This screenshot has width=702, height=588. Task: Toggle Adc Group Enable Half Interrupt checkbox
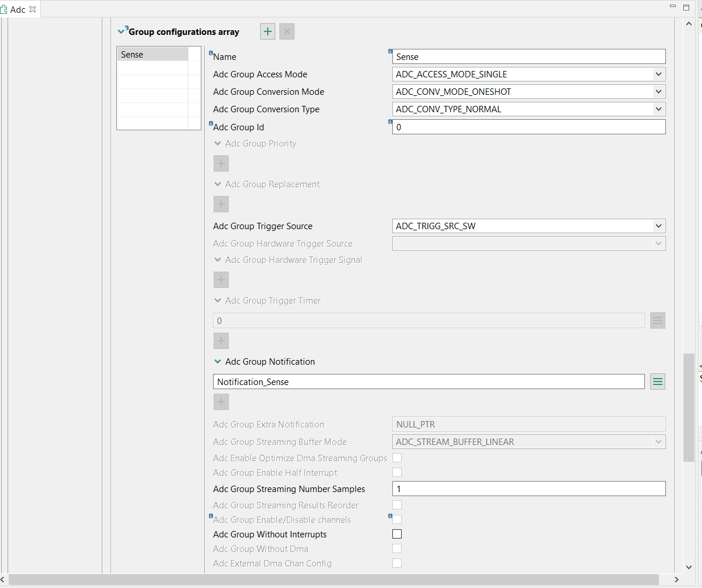397,472
